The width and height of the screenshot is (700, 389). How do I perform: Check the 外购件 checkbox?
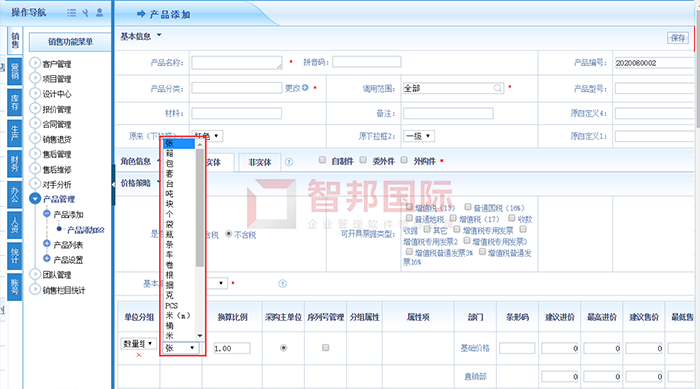coord(404,160)
